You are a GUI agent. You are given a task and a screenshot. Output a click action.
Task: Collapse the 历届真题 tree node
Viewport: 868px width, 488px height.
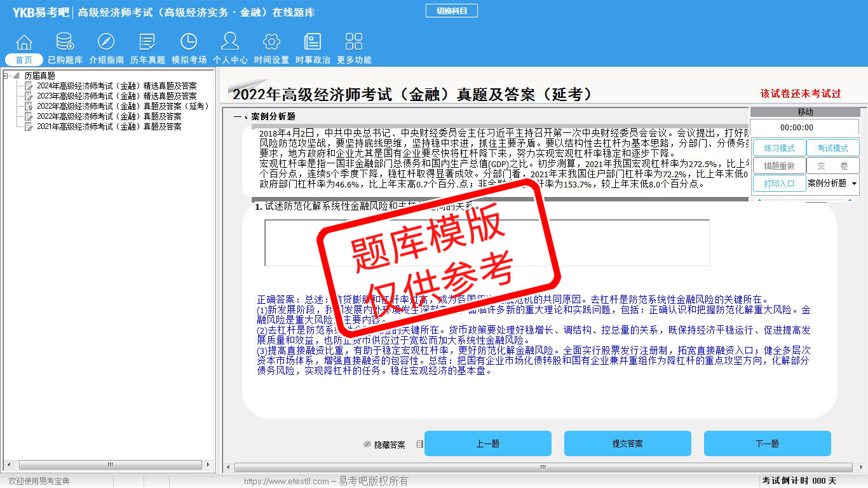point(6,76)
